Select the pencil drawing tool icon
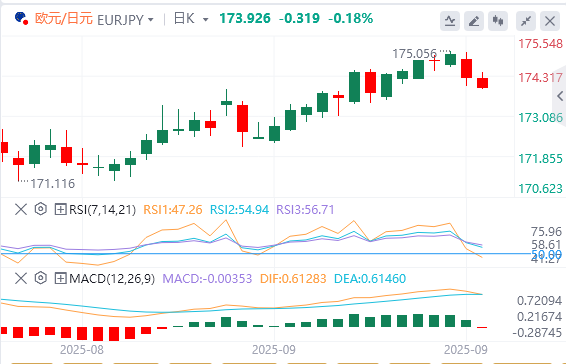Image resolution: width=566 pixels, height=364 pixels. pos(474,21)
